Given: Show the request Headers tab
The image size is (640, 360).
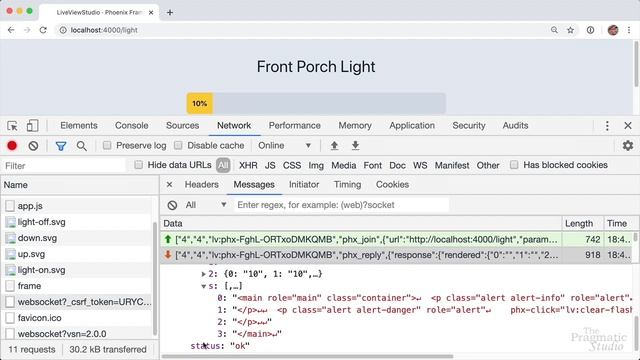Looking at the screenshot, I should click(x=202, y=184).
